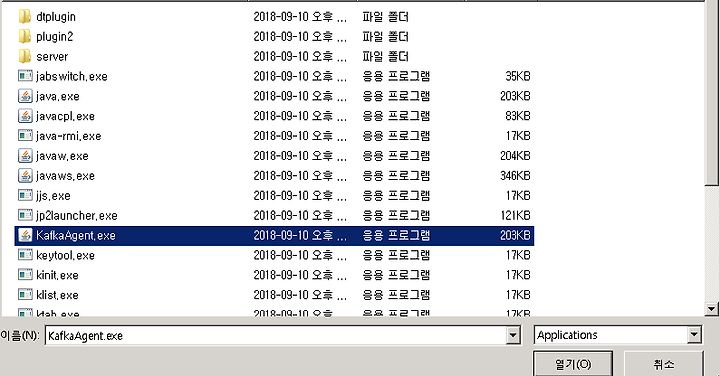Click the KafkaAgent.exe Java icon
Viewport: 720px width, 376px height.
click(25, 235)
